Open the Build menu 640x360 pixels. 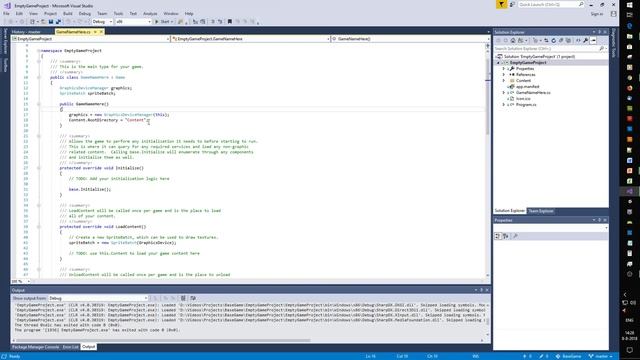coord(68,13)
